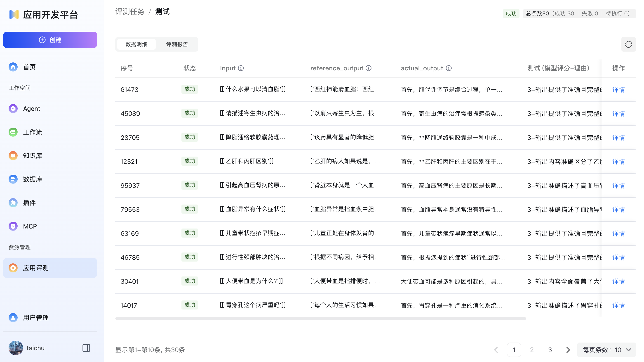Select the MCP sidebar icon
The image size is (644, 362).
13,226
